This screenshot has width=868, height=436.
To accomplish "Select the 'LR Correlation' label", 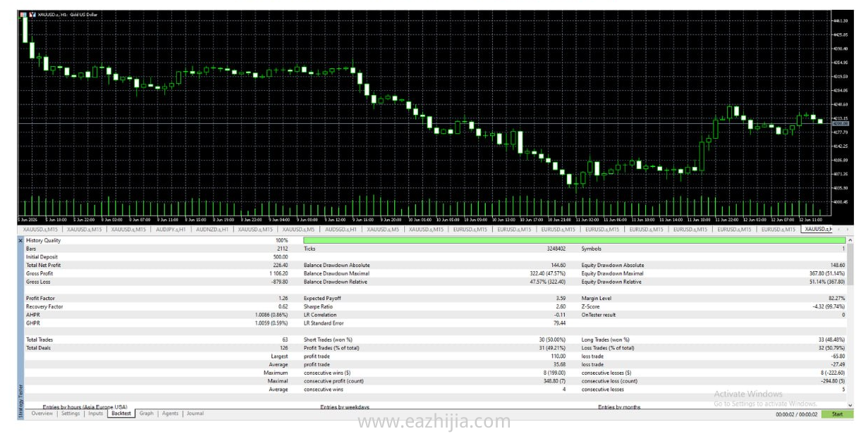I will click(320, 315).
